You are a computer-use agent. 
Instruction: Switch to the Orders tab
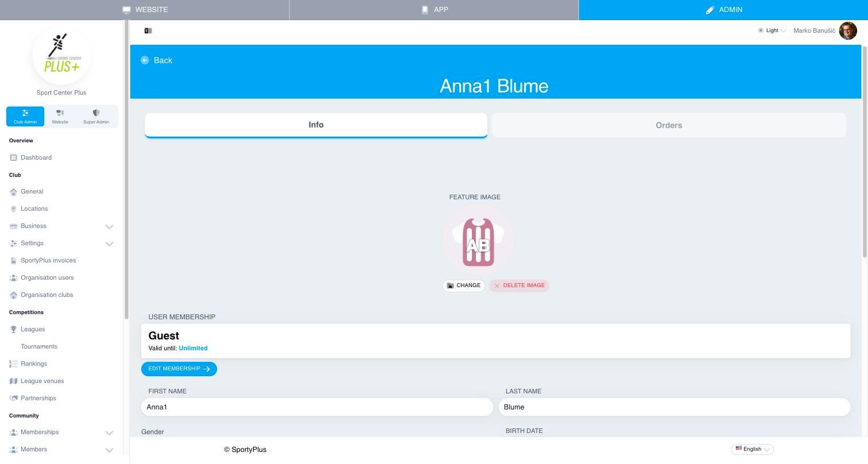pyautogui.click(x=669, y=125)
